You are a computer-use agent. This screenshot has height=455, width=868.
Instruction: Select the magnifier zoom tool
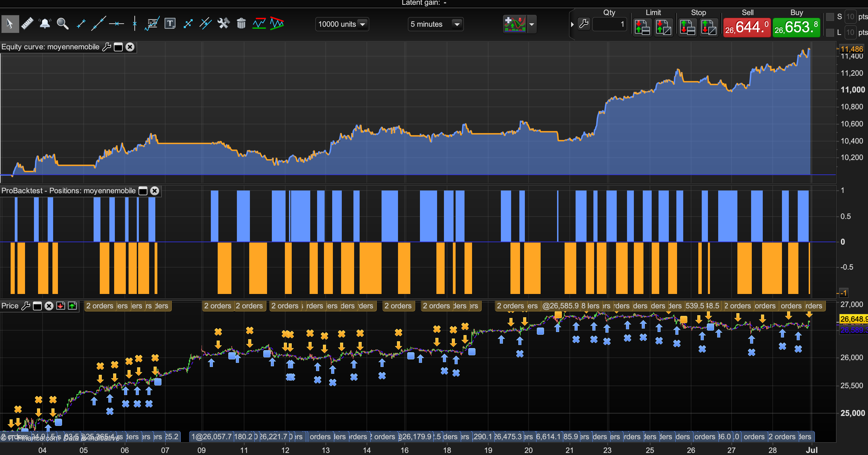pyautogui.click(x=62, y=24)
